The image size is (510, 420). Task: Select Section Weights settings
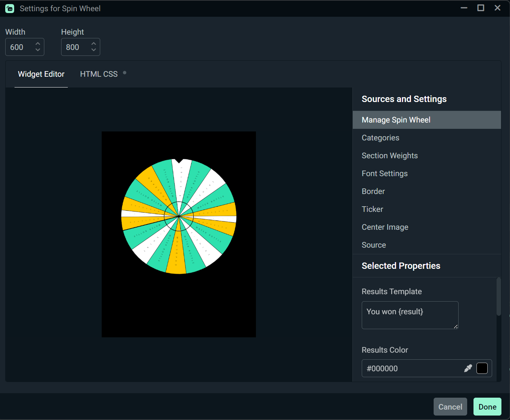pyautogui.click(x=390, y=155)
